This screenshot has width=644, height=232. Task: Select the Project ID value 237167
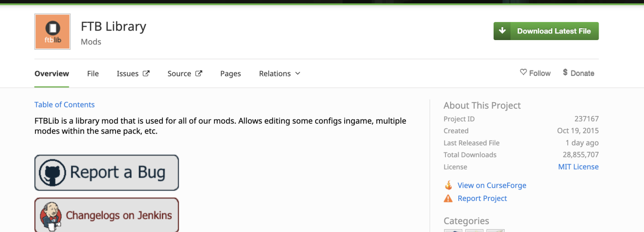(x=586, y=119)
